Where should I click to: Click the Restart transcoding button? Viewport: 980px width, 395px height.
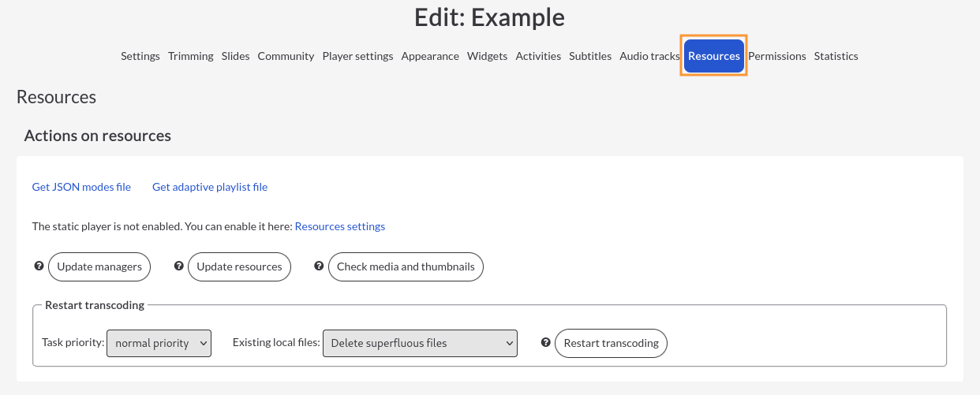coord(612,343)
